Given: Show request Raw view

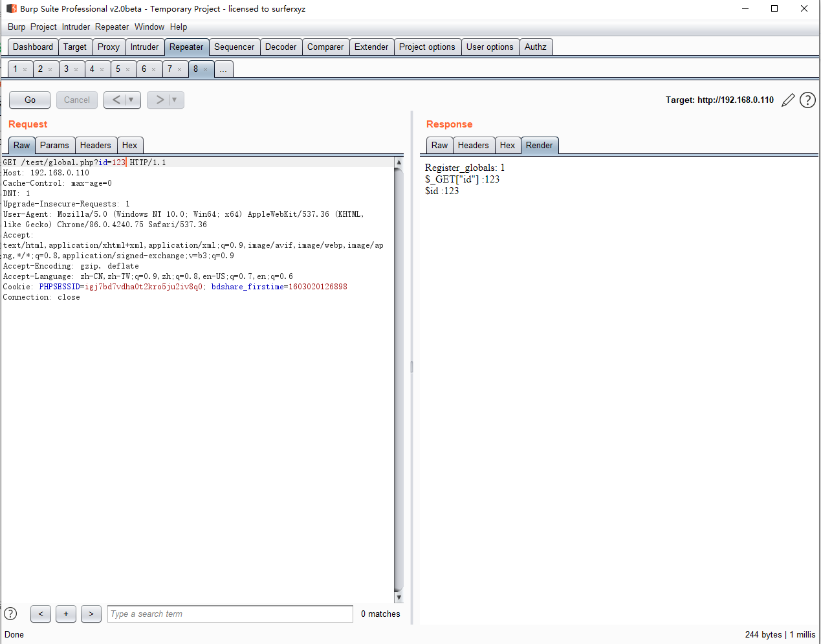Looking at the screenshot, I should click(x=22, y=145).
